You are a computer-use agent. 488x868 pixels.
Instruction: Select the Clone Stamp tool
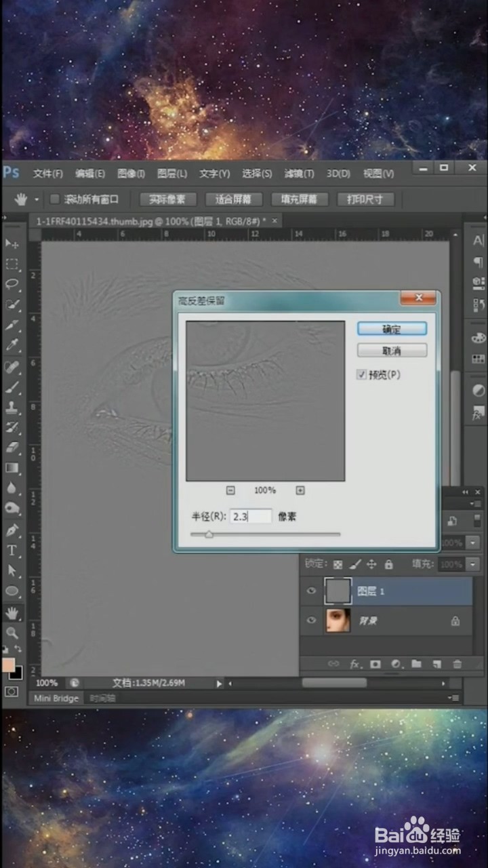[12, 408]
